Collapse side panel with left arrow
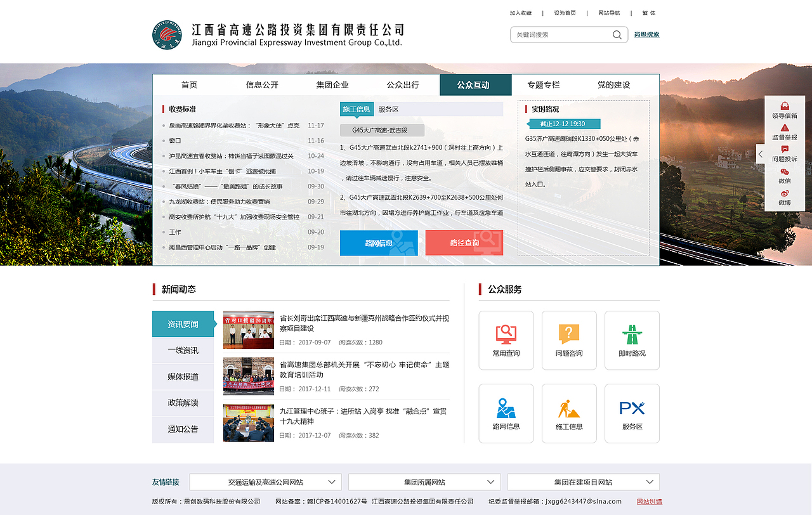 coord(761,154)
